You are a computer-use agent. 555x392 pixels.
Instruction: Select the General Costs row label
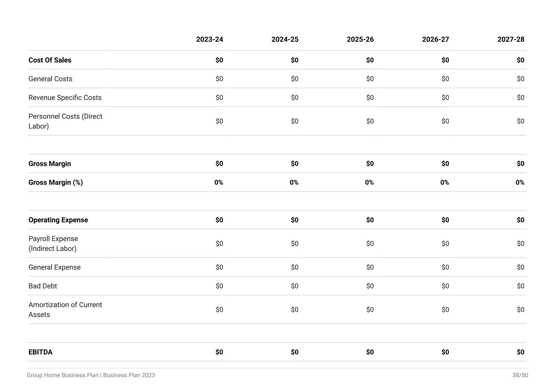tap(50, 79)
